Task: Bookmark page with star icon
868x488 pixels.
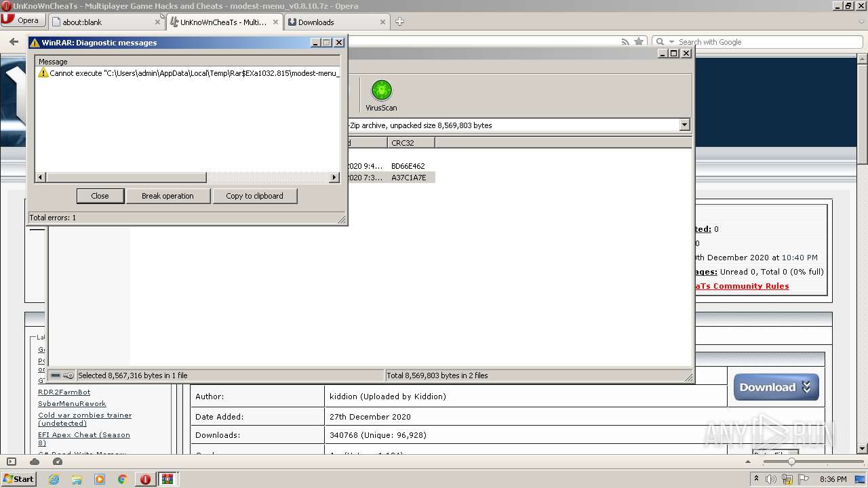Action: coord(639,42)
